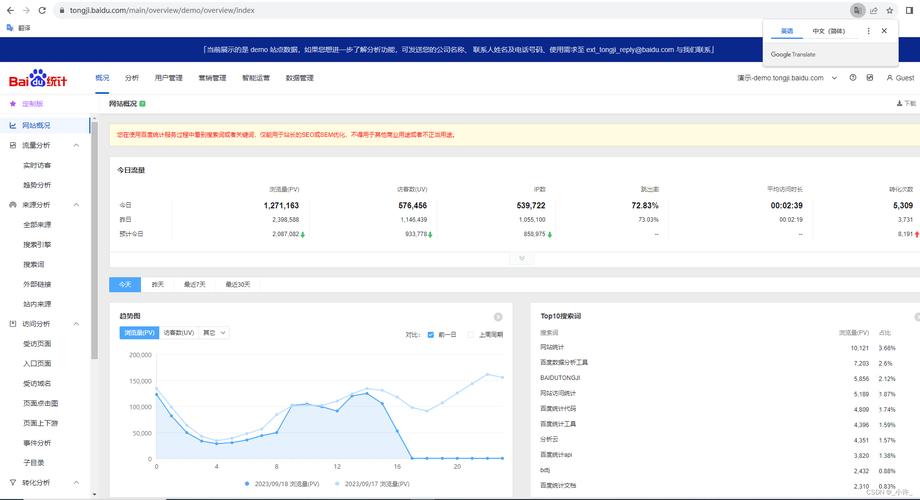Image resolution: width=920 pixels, height=500 pixels.
Task: Open 事件分析 in the sidebar
Action: point(37,443)
